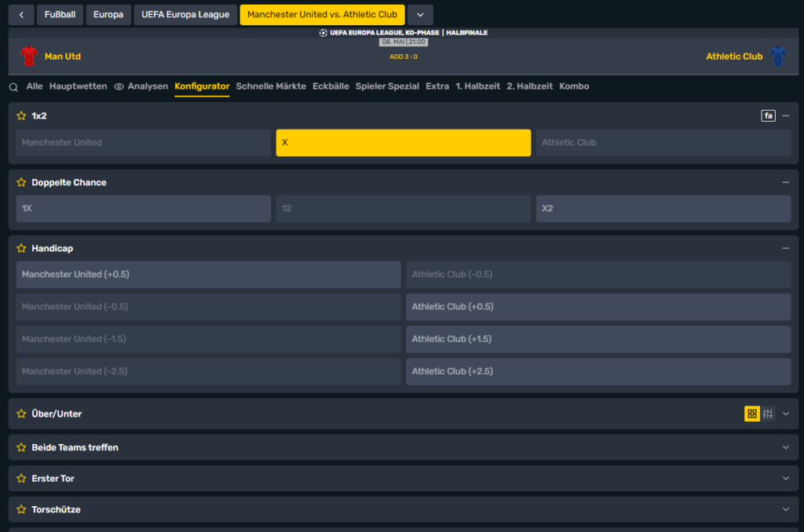This screenshot has height=532, width=804.
Task: Open the Eckbälle tab
Action: [x=331, y=86]
